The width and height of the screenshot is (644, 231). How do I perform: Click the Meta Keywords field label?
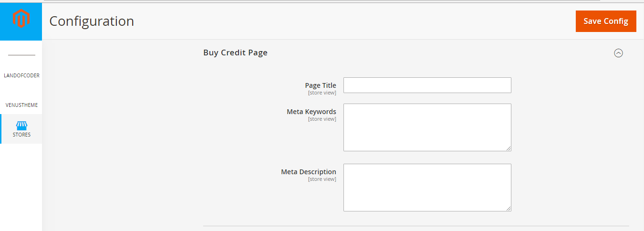(311, 112)
